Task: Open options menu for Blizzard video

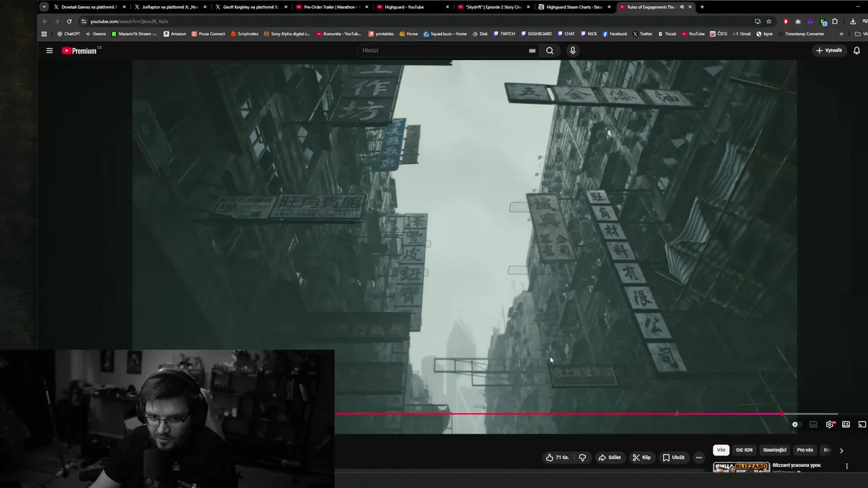Action: [846, 466]
